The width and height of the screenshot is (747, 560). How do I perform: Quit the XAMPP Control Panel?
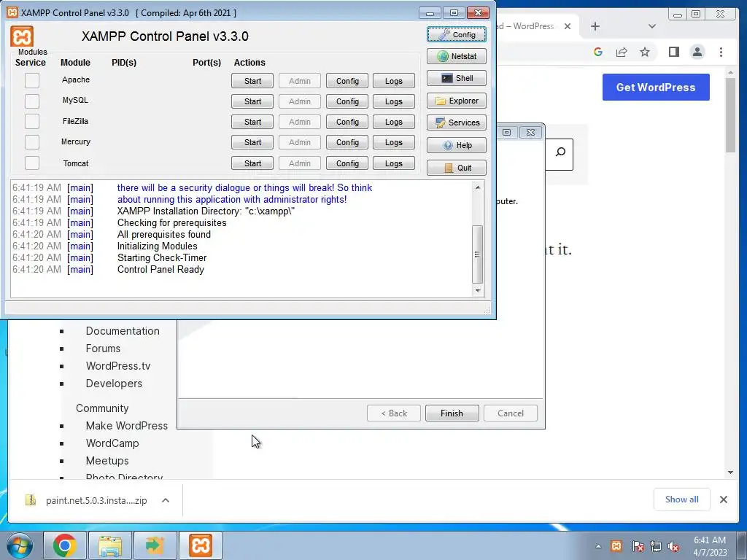[457, 168]
